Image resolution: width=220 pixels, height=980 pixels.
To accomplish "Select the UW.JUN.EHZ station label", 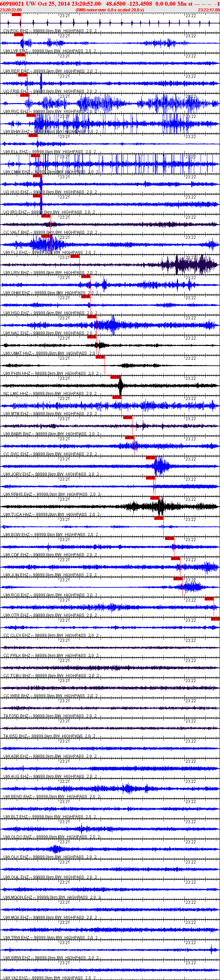I will (50, 575).
